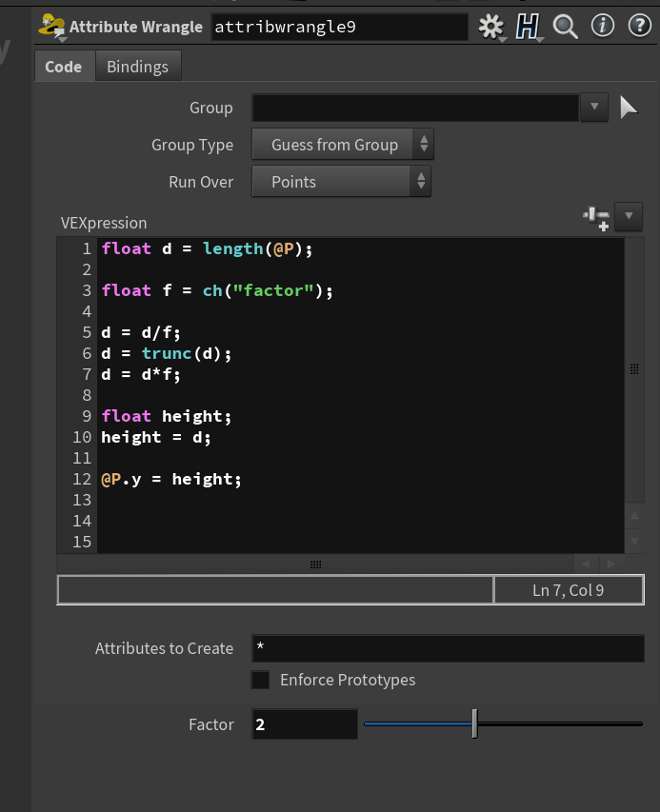Open the gear parameter settings menu

490,27
